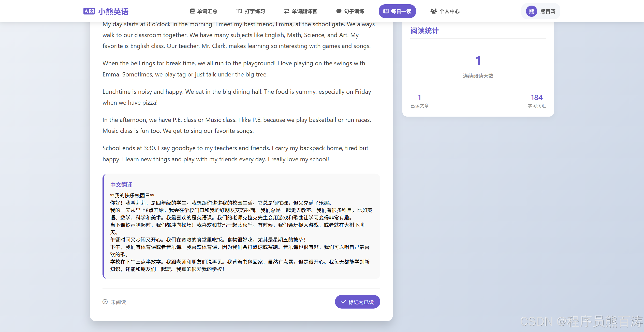Click the 未阅读 check circle icon
Viewport: 644px width, 332px height.
105,302
